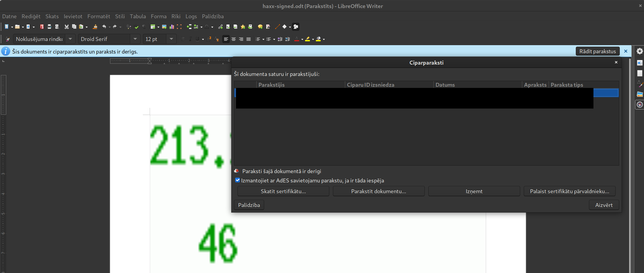Insert a chart using the chart icon
The width and height of the screenshot is (644, 273).
(172, 27)
